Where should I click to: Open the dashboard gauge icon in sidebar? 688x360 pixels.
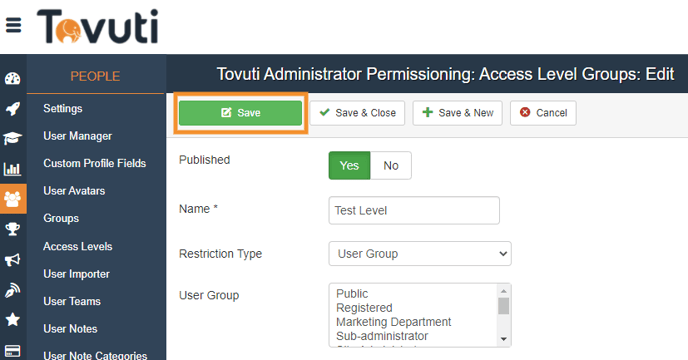point(12,79)
